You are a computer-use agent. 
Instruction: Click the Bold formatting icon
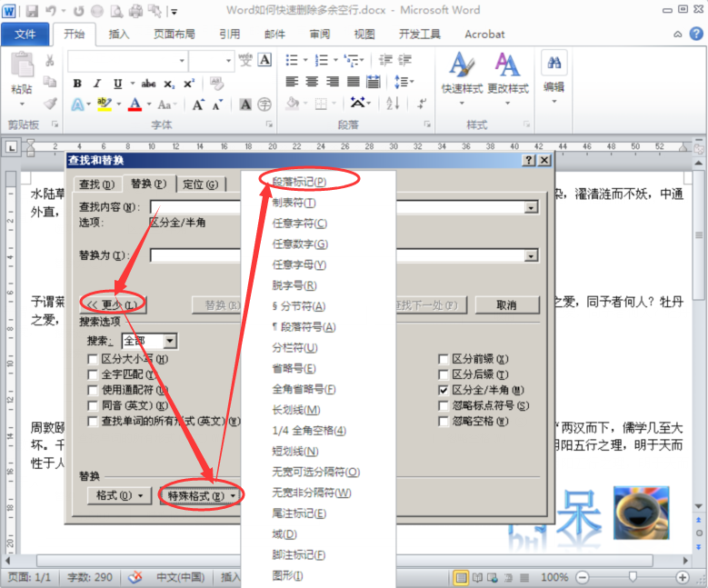tap(77, 84)
